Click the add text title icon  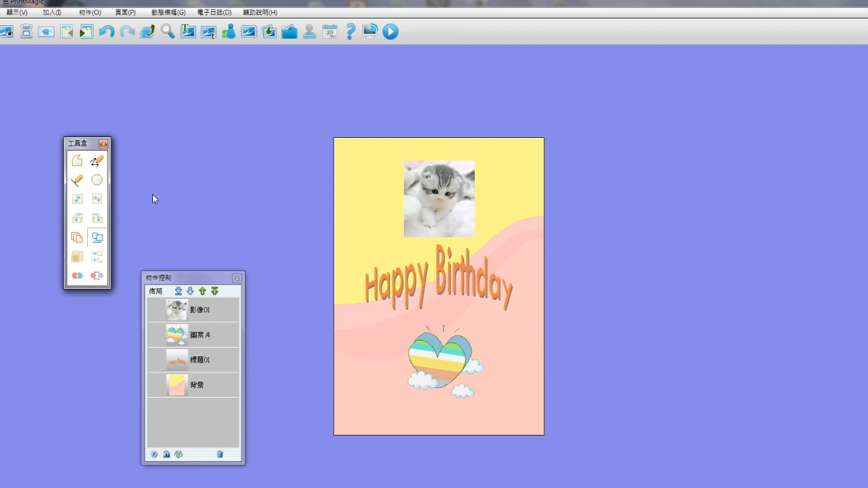(188, 32)
